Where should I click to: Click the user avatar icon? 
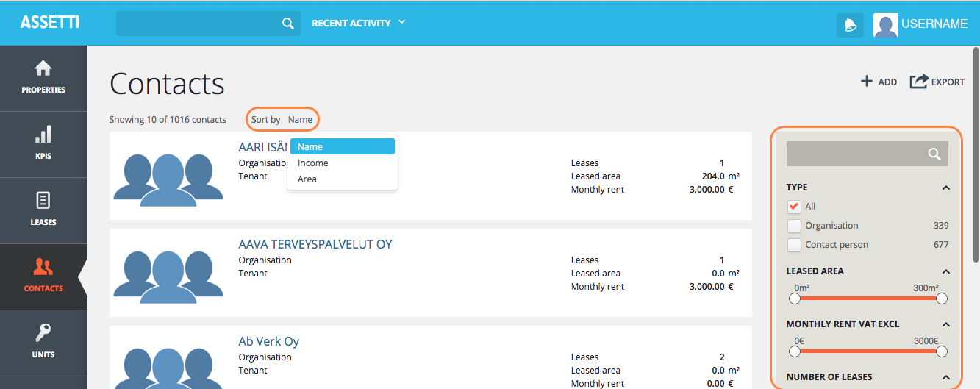point(885,24)
